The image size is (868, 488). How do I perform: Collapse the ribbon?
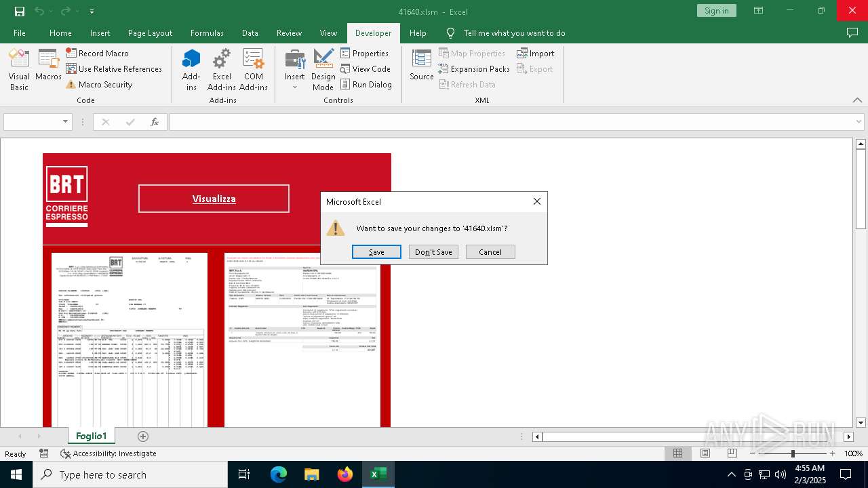(x=858, y=100)
